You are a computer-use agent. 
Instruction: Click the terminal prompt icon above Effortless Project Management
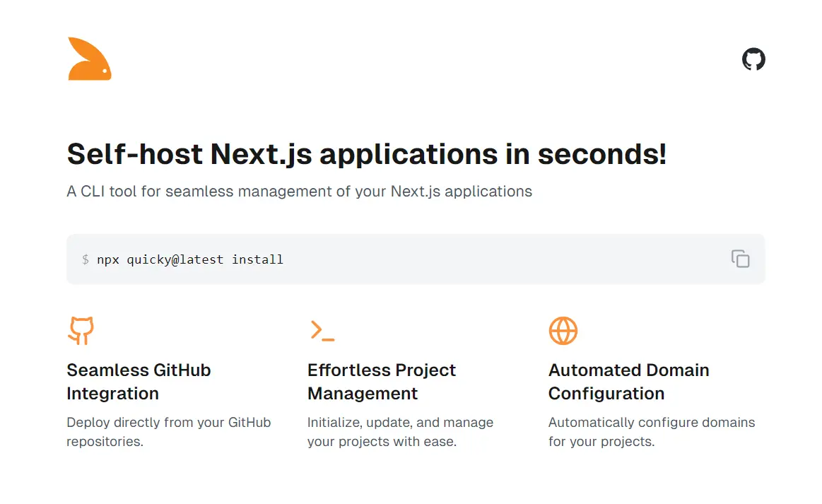point(322,330)
